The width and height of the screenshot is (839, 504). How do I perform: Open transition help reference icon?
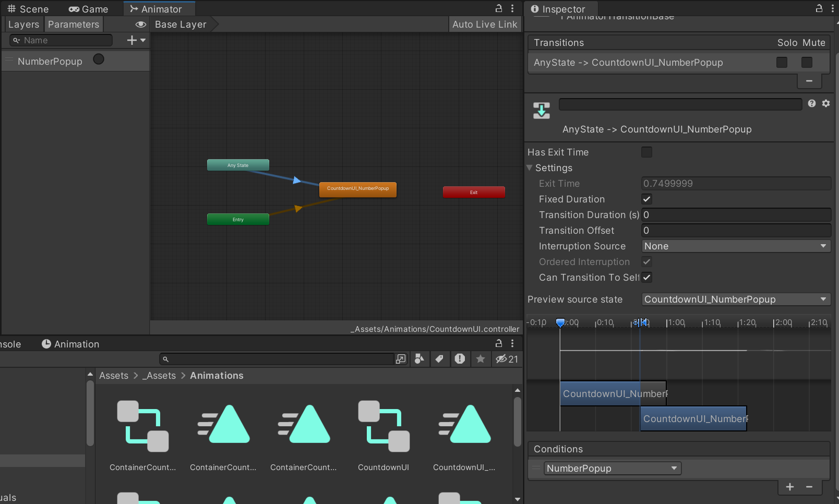[812, 103]
